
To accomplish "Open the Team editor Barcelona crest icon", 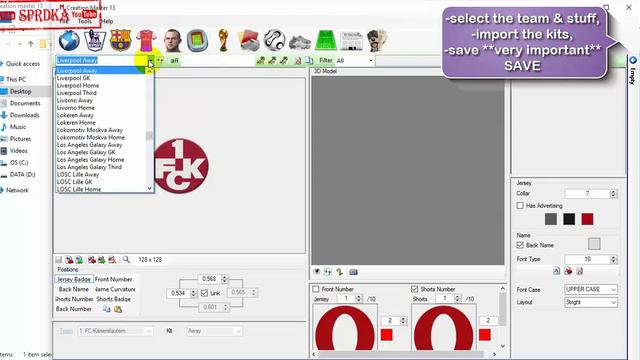I will [120, 40].
